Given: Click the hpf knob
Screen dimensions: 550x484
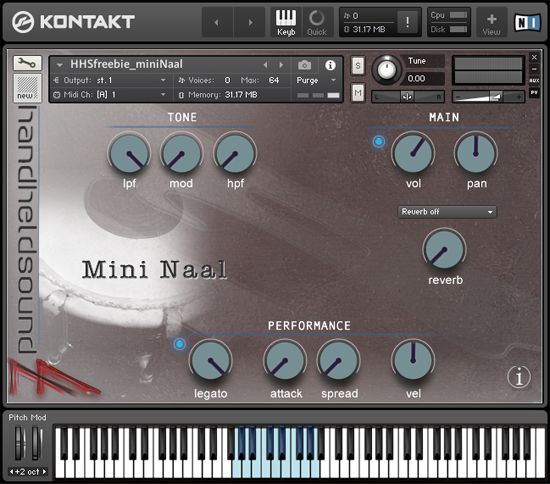Looking at the screenshot, I should click(x=235, y=154).
